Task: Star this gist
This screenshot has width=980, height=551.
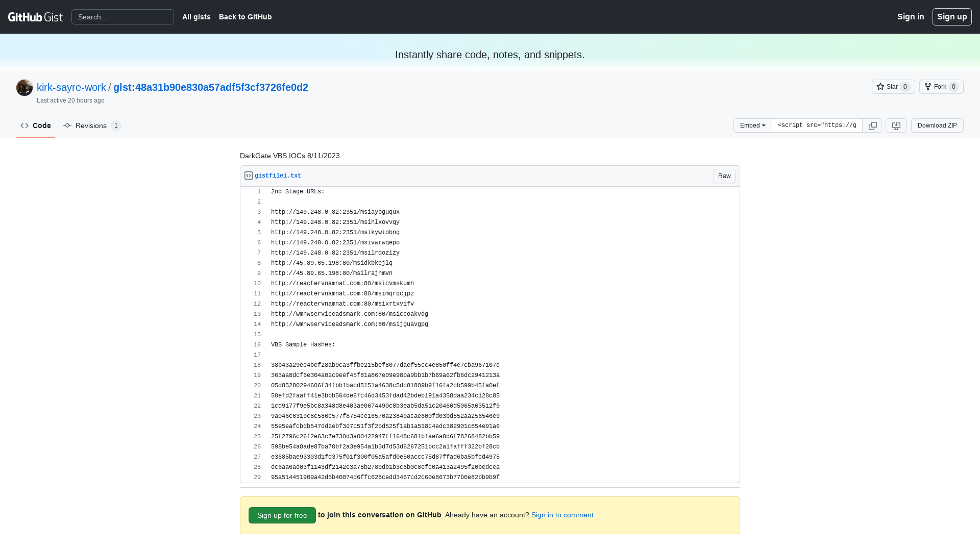Action: (x=893, y=87)
